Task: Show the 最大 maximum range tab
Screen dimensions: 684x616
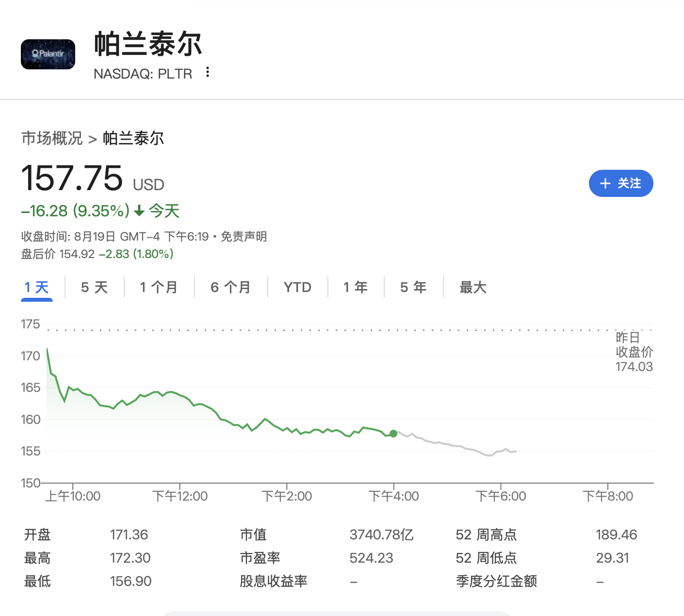Action: click(x=473, y=288)
